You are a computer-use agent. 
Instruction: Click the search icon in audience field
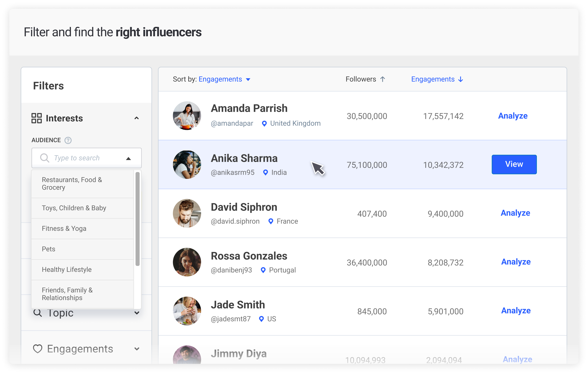click(44, 158)
